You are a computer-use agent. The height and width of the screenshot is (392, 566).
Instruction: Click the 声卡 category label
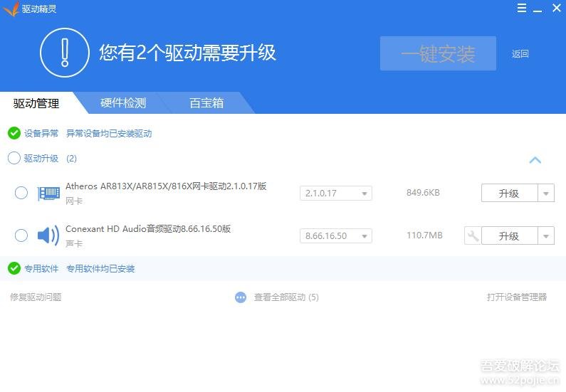(x=74, y=243)
